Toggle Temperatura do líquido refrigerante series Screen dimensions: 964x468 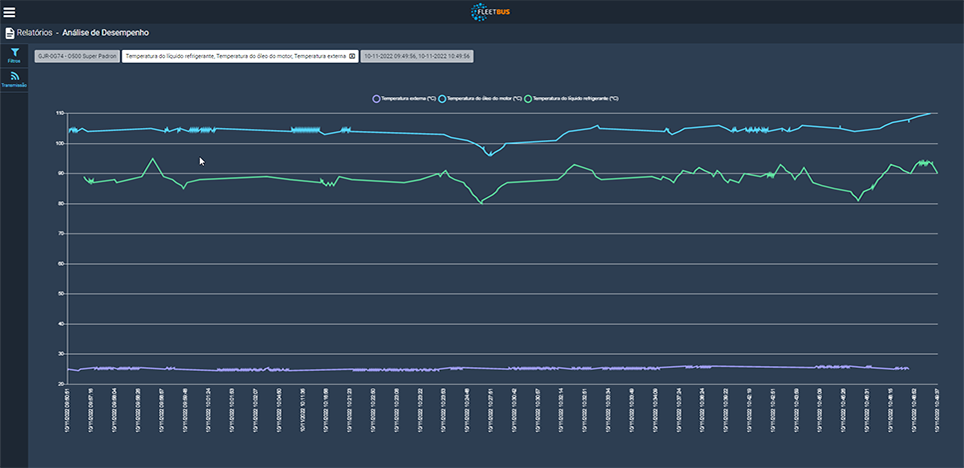click(575, 99)
